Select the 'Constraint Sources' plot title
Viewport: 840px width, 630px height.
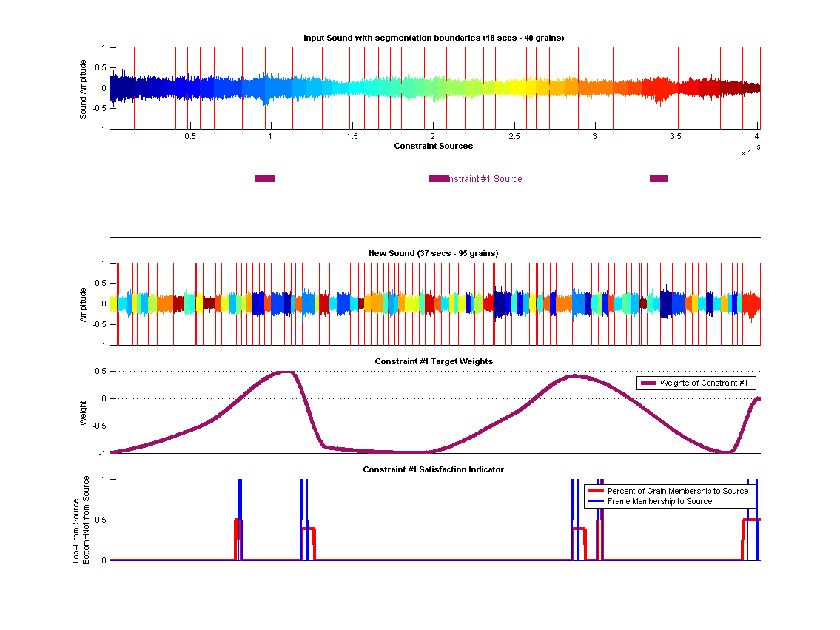pos(434,146)
